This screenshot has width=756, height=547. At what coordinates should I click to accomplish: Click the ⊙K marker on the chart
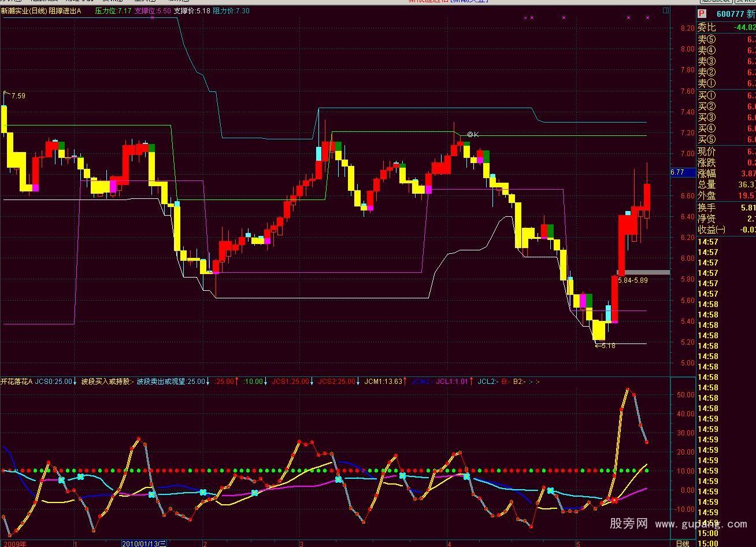click(473, 135)
